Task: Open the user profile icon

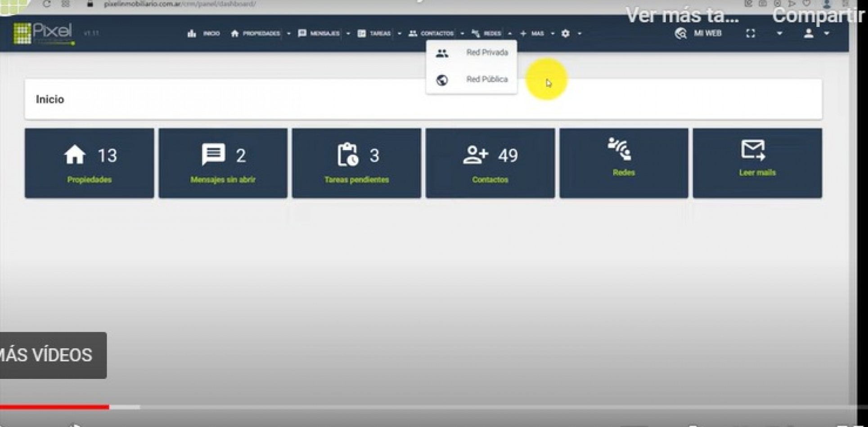Action: pyautogui.click(x=809, y=33)
